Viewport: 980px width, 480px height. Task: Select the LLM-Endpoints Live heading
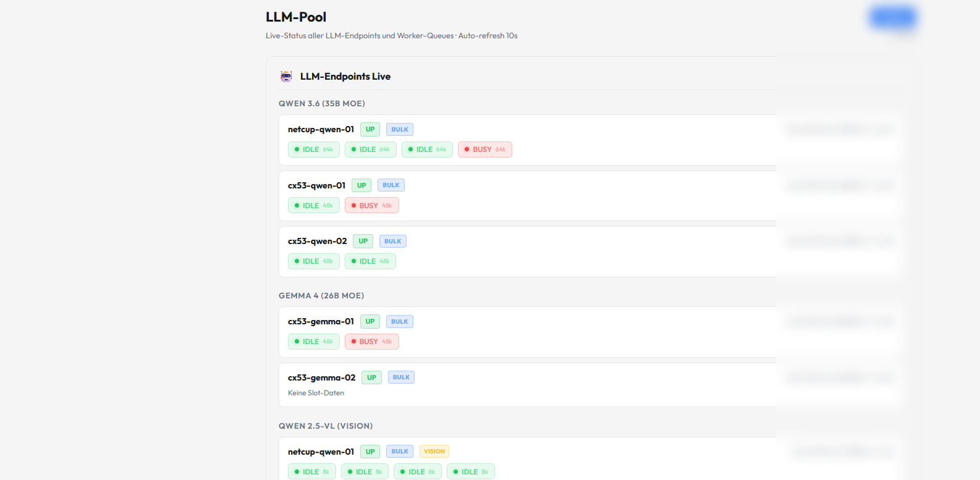click(345, 77)
